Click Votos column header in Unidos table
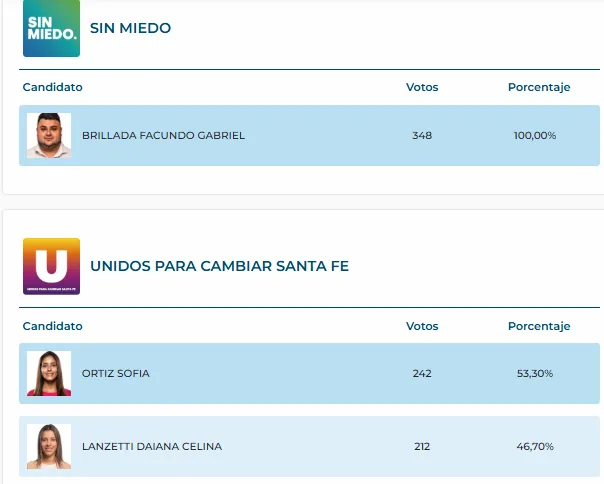 coord(422,326)
